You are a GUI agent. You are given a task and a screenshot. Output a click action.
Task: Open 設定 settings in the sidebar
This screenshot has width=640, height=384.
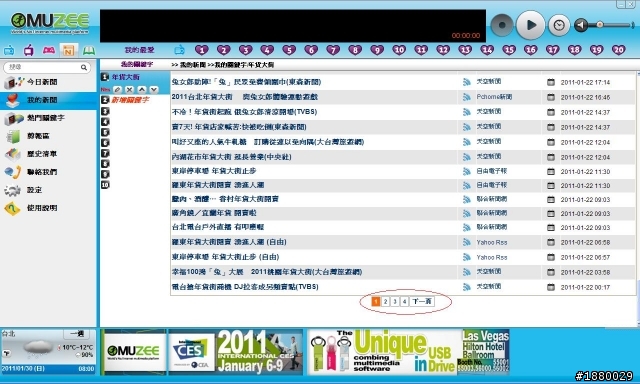tap(49, 190)
